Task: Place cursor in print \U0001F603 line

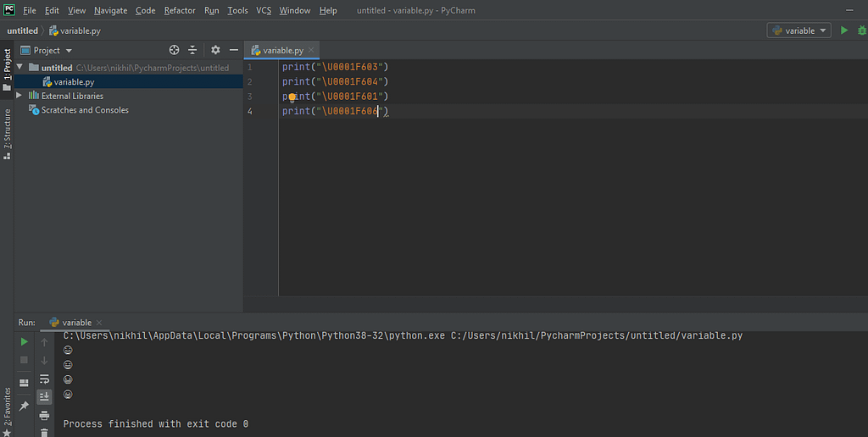Action: [336, 67]
